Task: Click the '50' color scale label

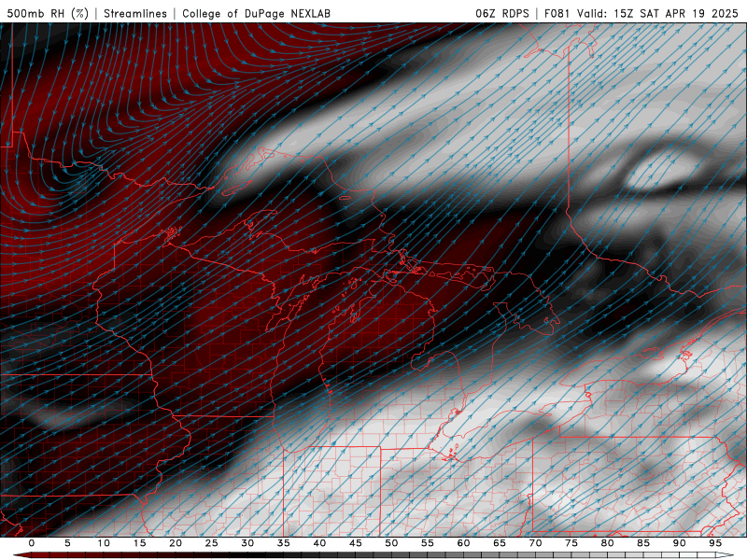Action: point(391,543)
